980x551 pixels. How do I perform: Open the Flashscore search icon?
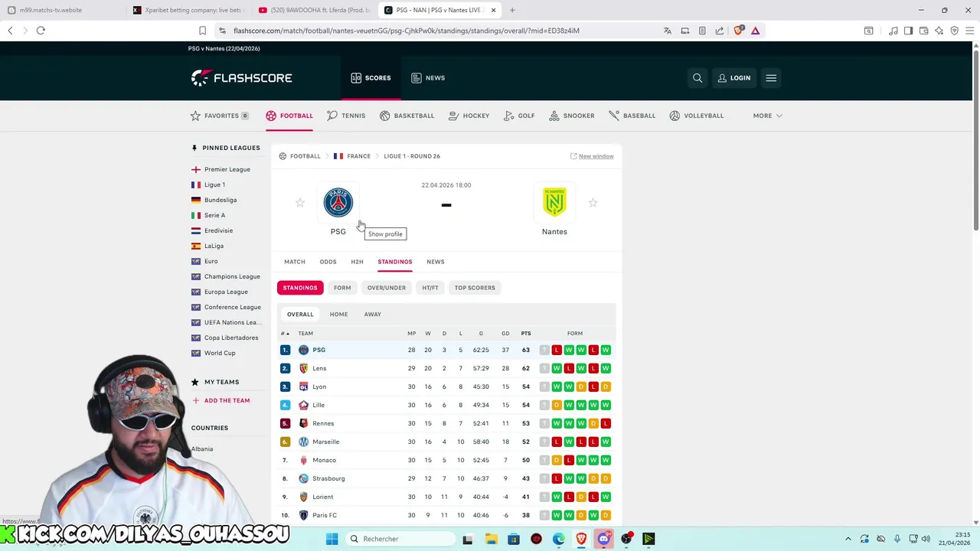tap(697, 78)
